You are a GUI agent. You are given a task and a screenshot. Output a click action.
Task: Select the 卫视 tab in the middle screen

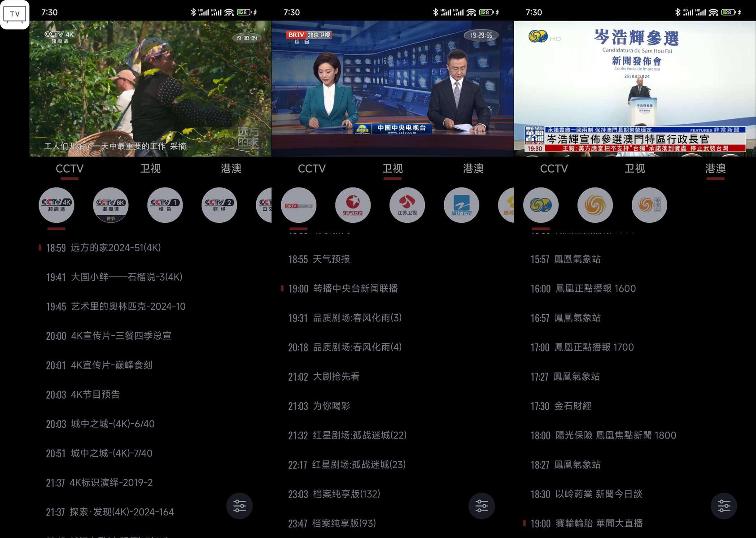(393, 169)
